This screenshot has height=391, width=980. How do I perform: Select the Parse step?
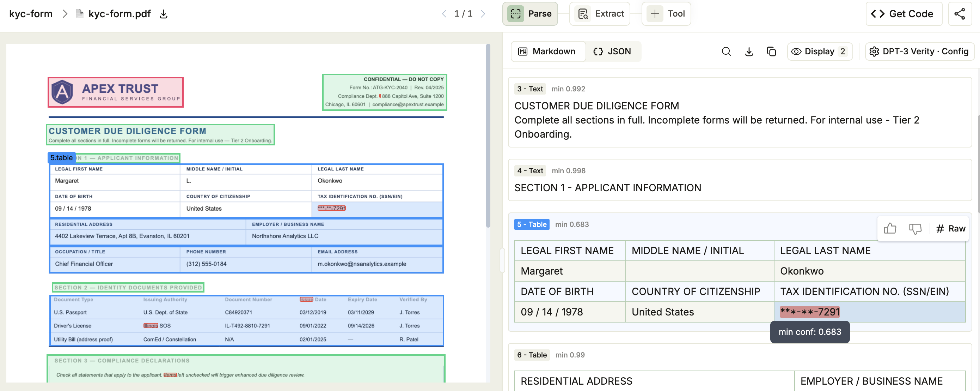coord(530,14)
